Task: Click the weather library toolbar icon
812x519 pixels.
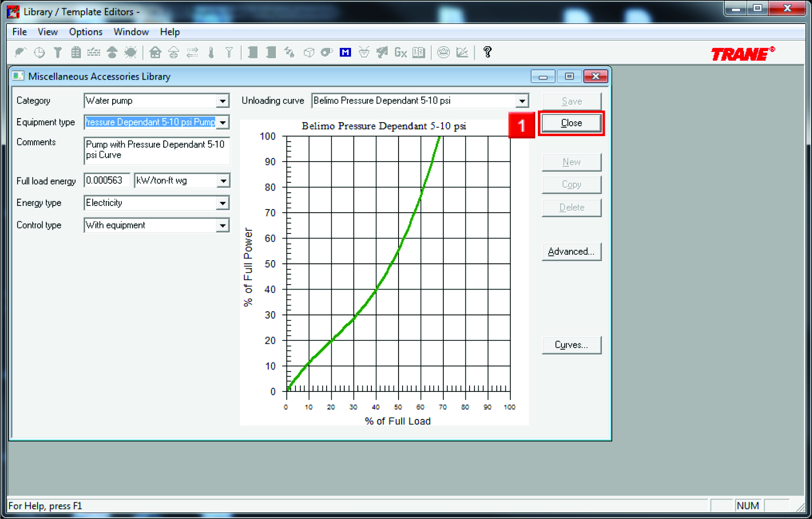Action: coord(20,52)
